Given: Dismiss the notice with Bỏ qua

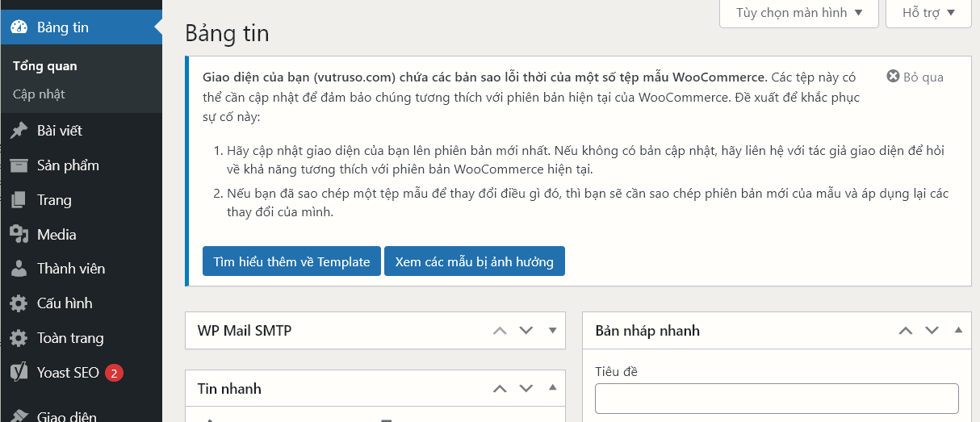Looking at the screenshot, I should [x=915, y=77].
